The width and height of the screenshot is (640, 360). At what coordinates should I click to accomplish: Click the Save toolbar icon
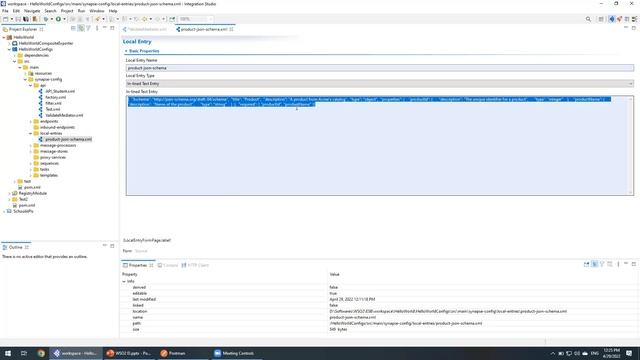18,19
